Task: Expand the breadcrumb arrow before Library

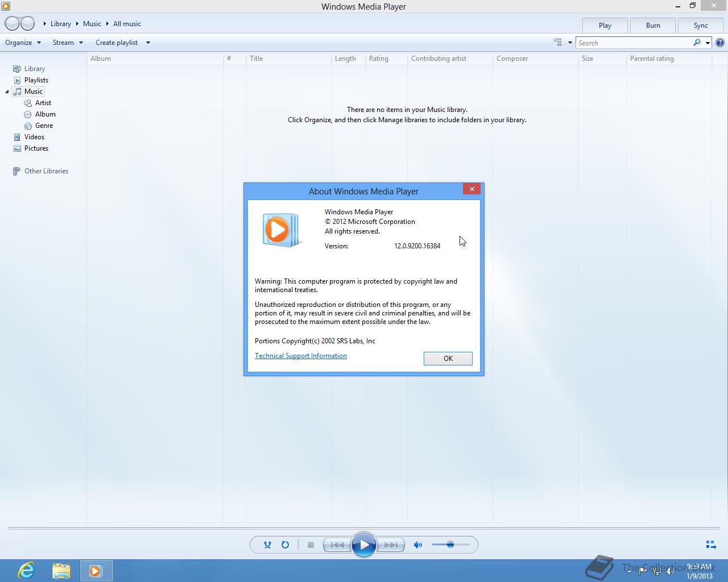Action: pos(45,24)
